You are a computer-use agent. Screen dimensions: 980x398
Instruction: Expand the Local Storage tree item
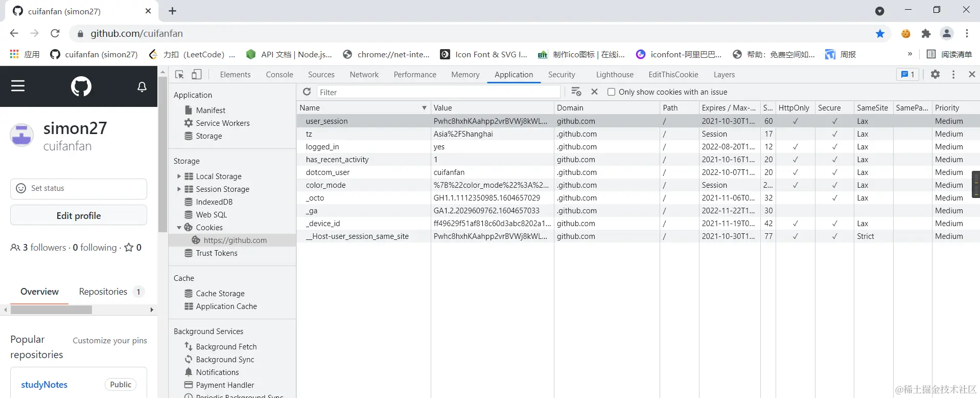179,176
